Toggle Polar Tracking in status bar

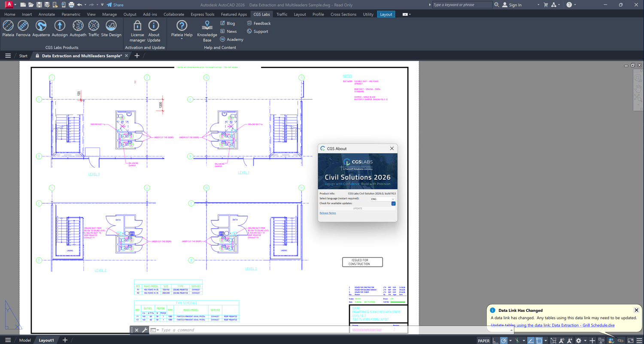coord(504,341)
